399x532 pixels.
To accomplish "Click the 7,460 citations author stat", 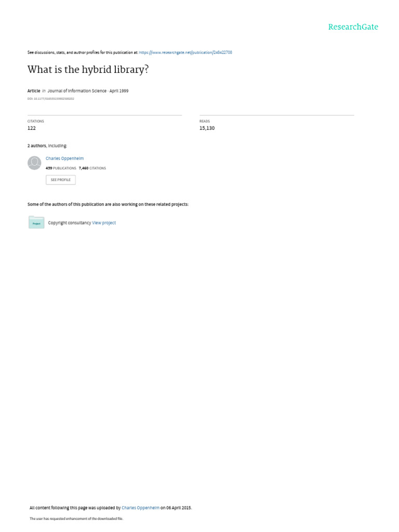I will [92, 168].
